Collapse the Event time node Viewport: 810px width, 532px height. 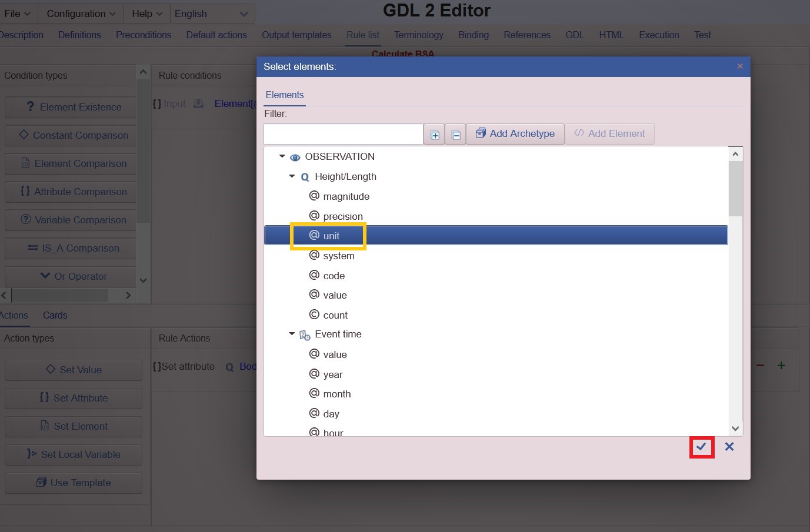(x=292, y=334)
